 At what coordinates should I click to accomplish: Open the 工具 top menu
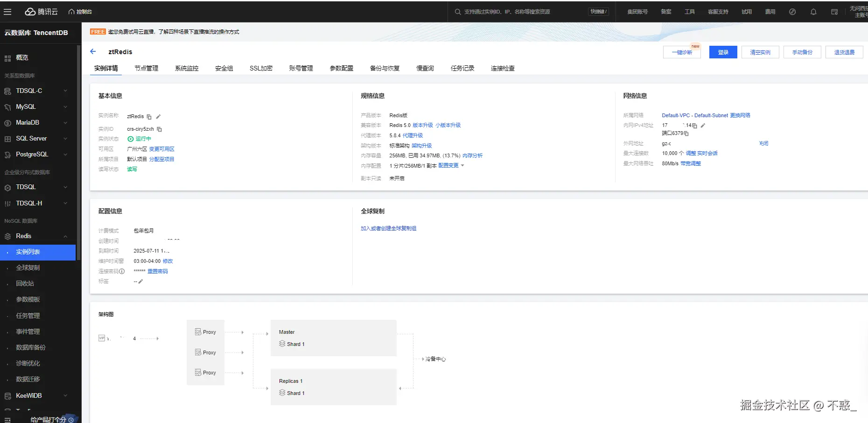690,12
